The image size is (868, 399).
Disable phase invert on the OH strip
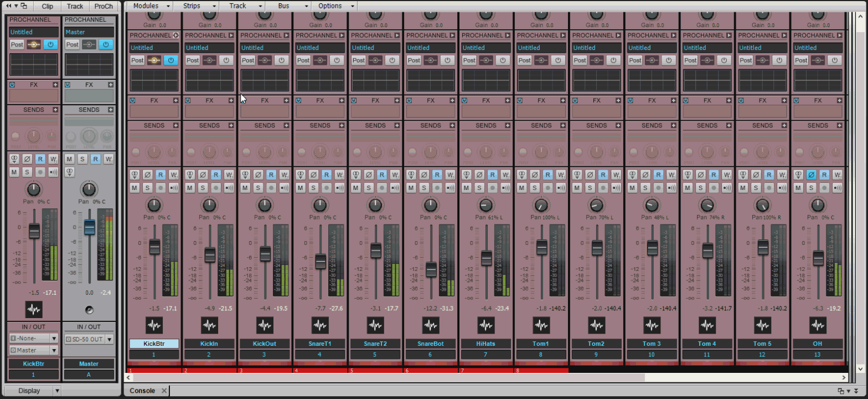click(811, 175)
